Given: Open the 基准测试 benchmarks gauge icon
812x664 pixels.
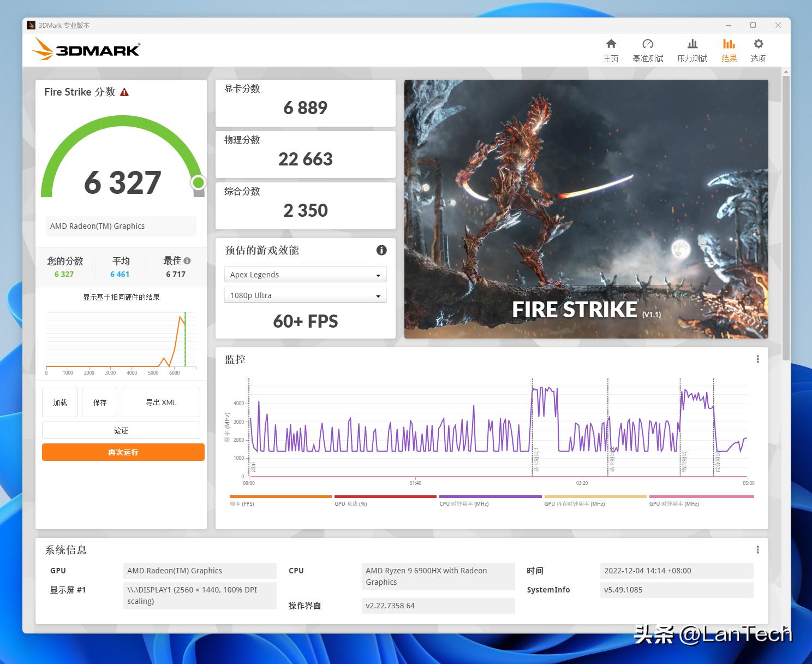Looking at the screenshot, I should (648, 44).
